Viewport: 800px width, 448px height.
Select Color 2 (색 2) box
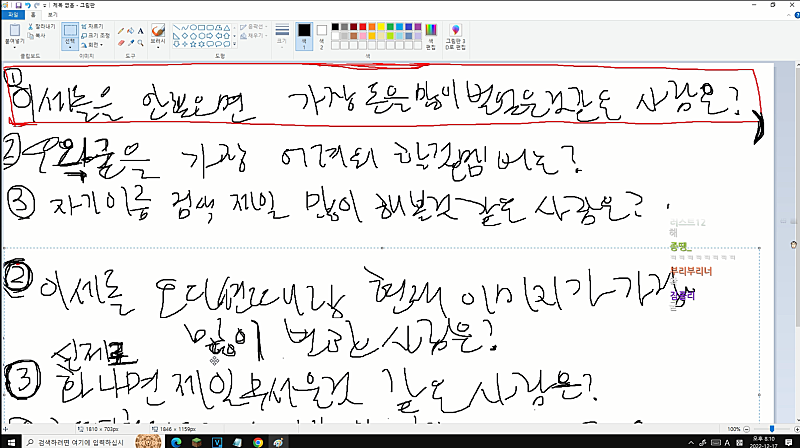(321, 36)
